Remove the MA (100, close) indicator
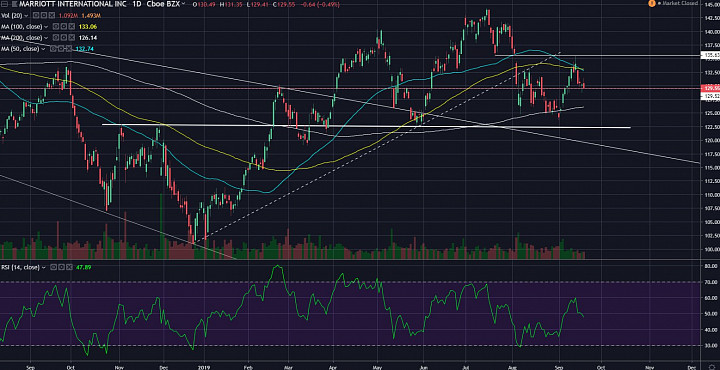Viewport: 720px width, 370px height. point(72,26)
